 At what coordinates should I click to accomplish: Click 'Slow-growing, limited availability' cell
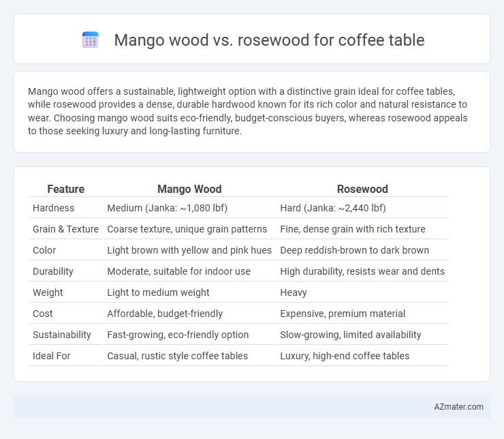tap(350, 335)
